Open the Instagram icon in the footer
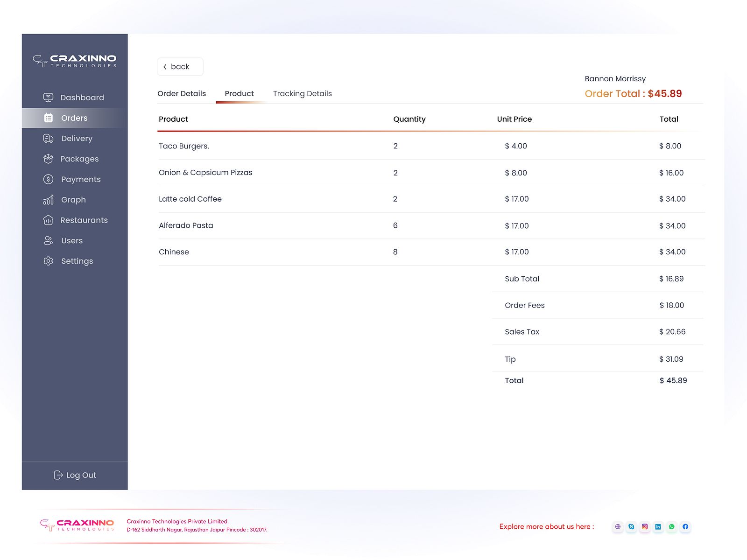This screenshot has height=560, width=747. tap(645, 526)
